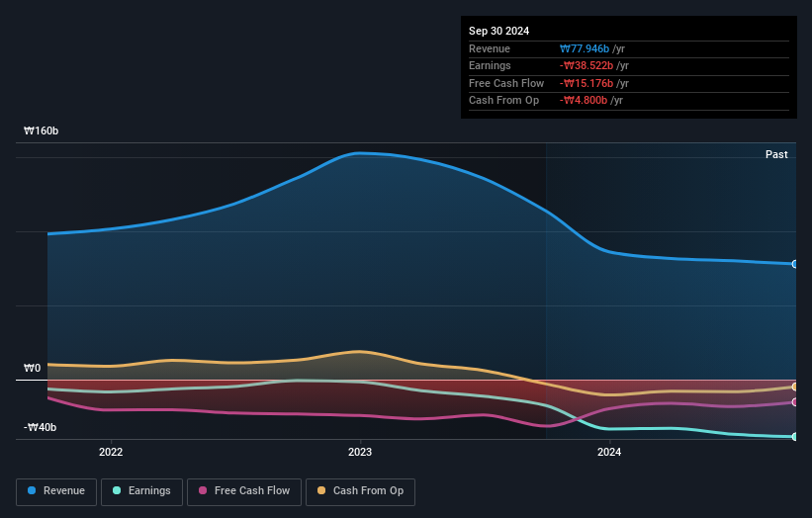Click the Cash From Op label in tooltip
Viewport: 812px width, 518px height.
pyautogui.click(x=503, y=101)
